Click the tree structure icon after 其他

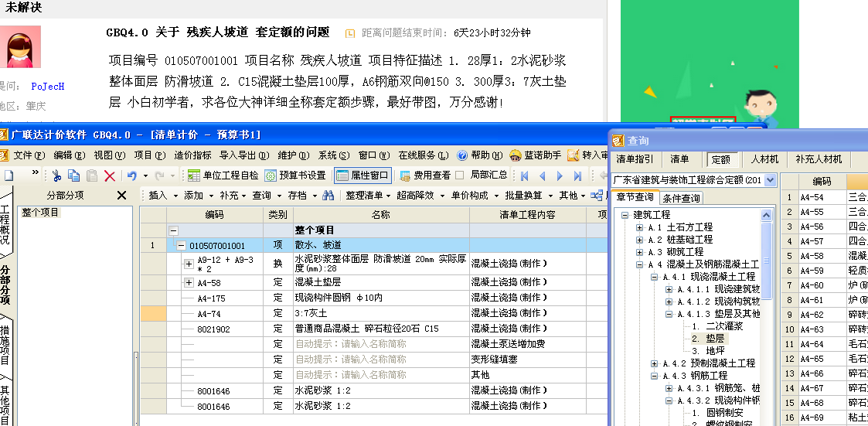pyautogui.click(x=597, y=196)
